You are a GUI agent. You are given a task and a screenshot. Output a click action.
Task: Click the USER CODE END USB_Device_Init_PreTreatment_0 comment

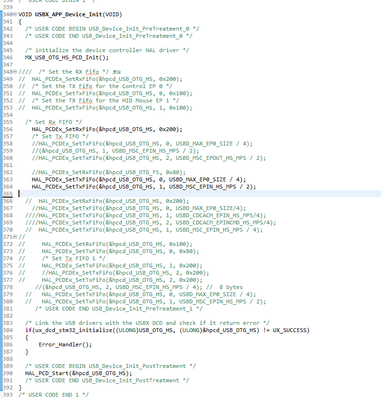pos(109,36)
